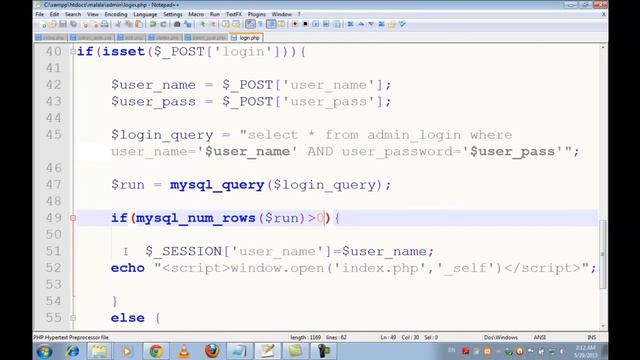The width and height of the screenshot is (640, 360).
Task: Click the editor scrollbar up arrow
Action: pyautogui.click(x=603, y=48)
